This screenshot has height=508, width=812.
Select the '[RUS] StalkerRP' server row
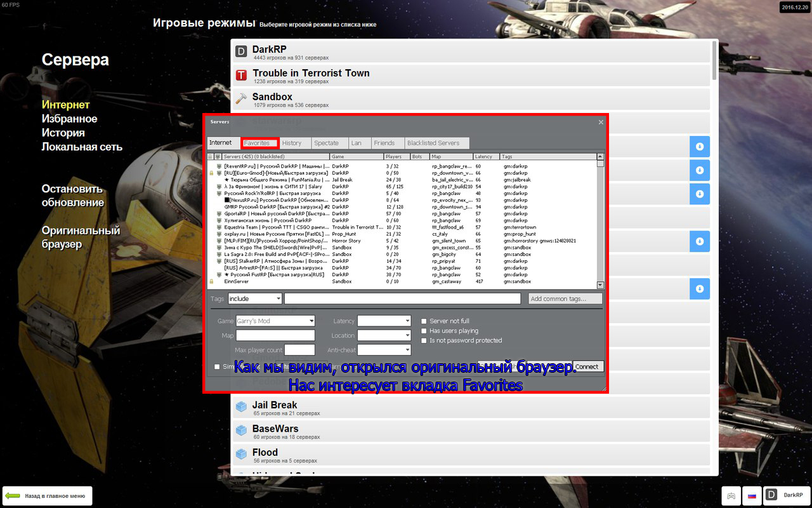(x=403, y=261)
